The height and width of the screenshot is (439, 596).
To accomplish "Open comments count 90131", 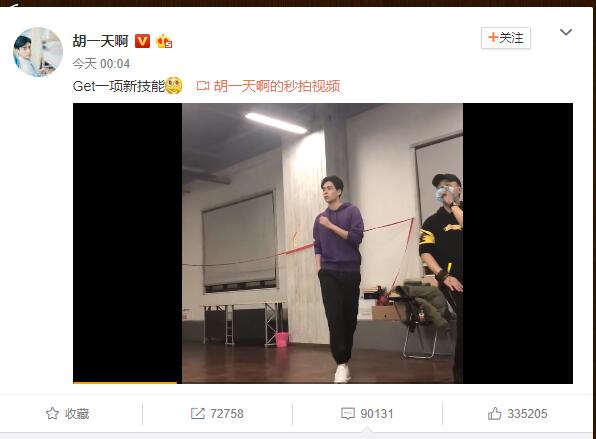I will click(377, 414).
